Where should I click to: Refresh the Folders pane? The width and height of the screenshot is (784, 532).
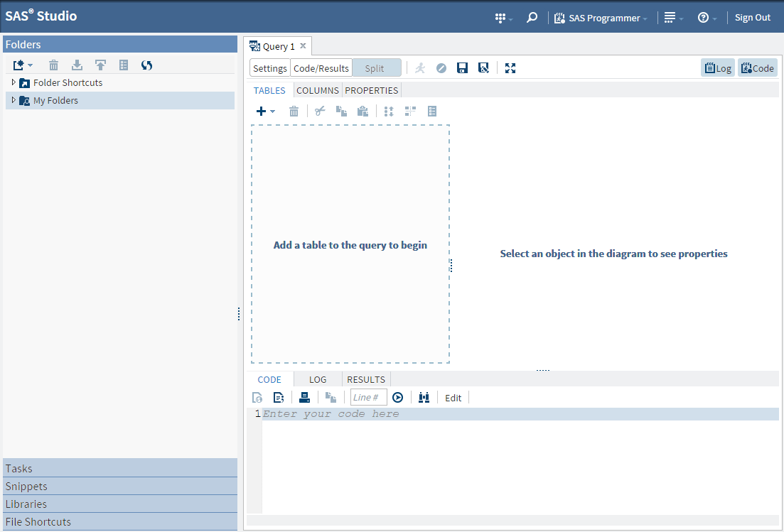click(x=147, y=65)
